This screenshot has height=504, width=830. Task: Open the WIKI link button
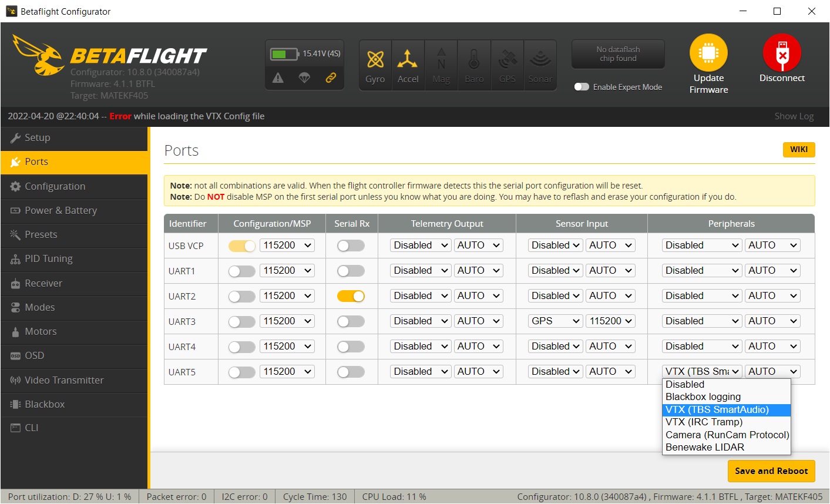(799, 149)
